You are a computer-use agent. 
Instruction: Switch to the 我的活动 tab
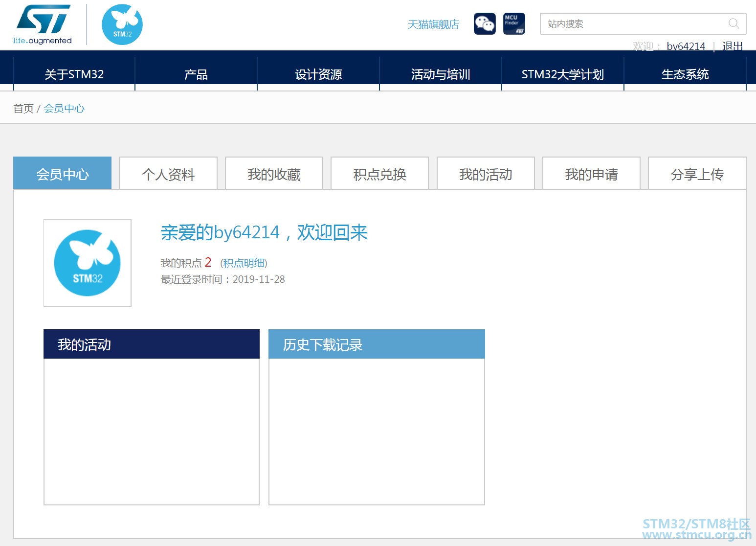pos(486,173)
